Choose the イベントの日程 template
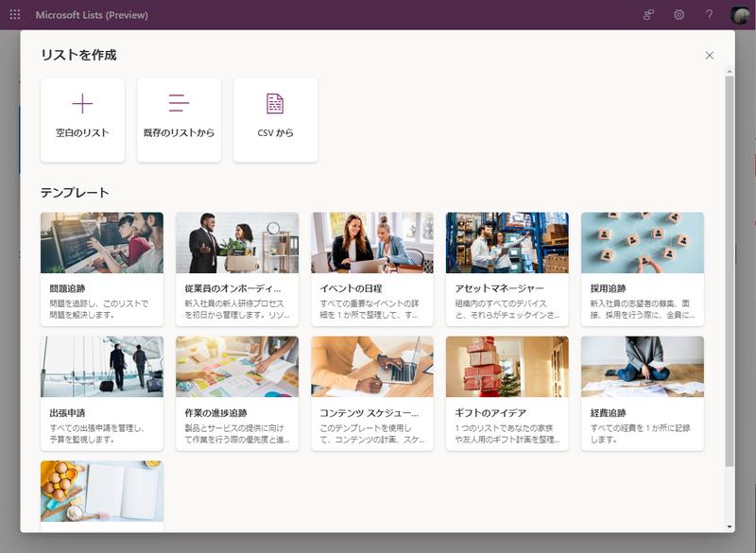 coord(372,268)
